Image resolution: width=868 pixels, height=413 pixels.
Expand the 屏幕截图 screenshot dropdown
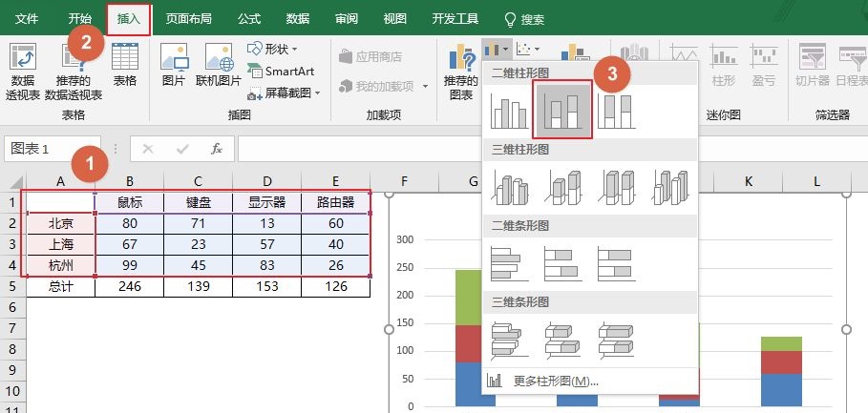click(x=285, y=93)
